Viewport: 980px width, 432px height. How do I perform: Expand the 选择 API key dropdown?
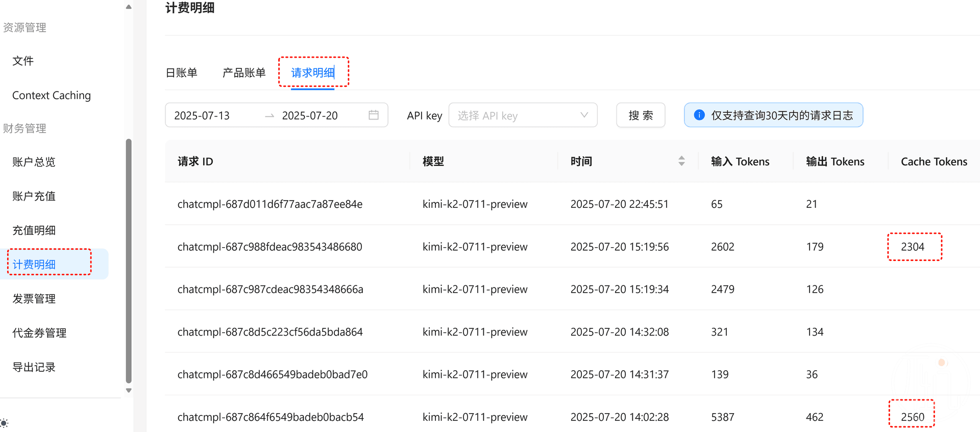[x=523, y=115]
